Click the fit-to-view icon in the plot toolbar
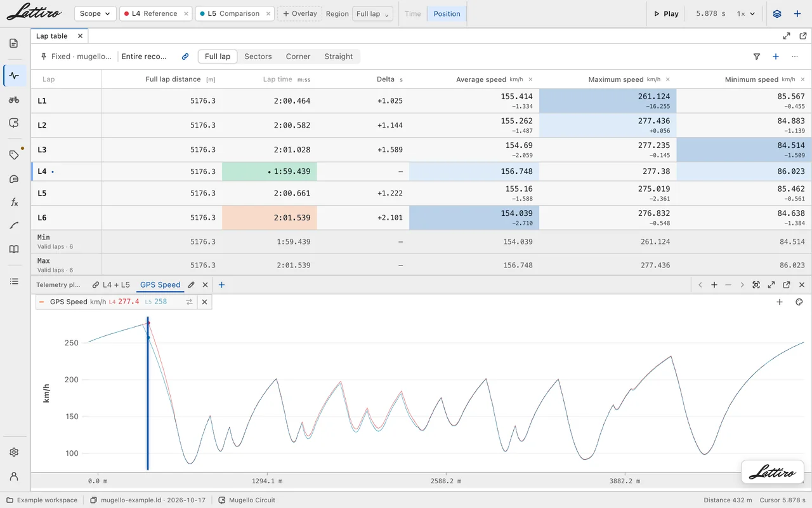Viewport: 812px width, 508px height. click(756, 285)
